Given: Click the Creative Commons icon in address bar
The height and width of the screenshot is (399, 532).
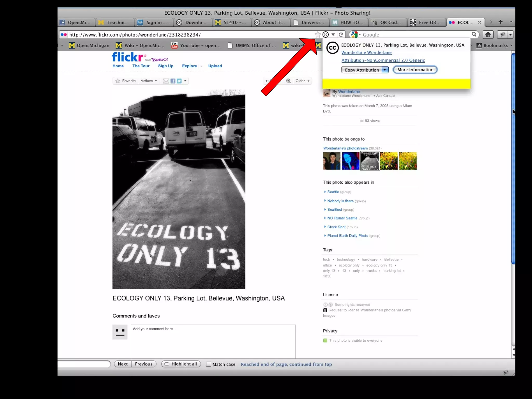Looking at the screenshot, I should point(325,35).
